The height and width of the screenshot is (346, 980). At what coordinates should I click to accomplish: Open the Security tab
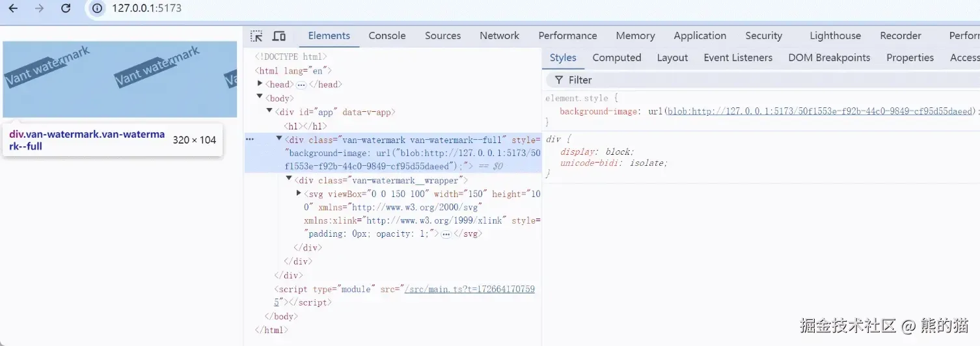[x=764, y=36]
